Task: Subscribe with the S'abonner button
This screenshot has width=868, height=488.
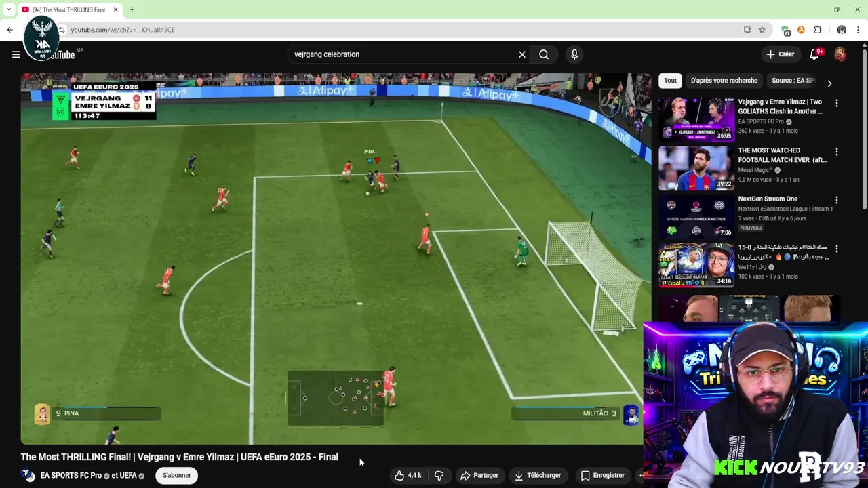Action: 177,475
